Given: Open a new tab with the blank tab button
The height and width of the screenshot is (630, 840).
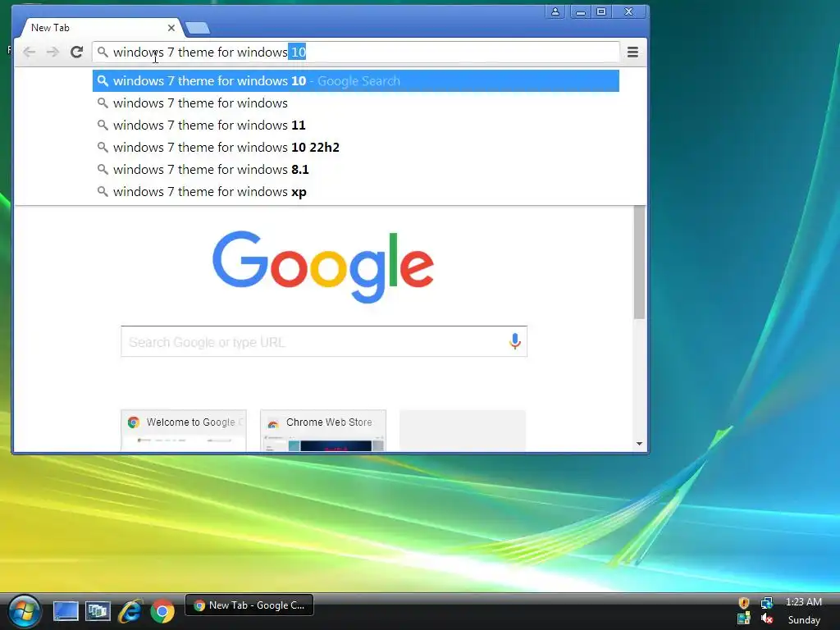Looking at the screenshot, I should [197, 28].
